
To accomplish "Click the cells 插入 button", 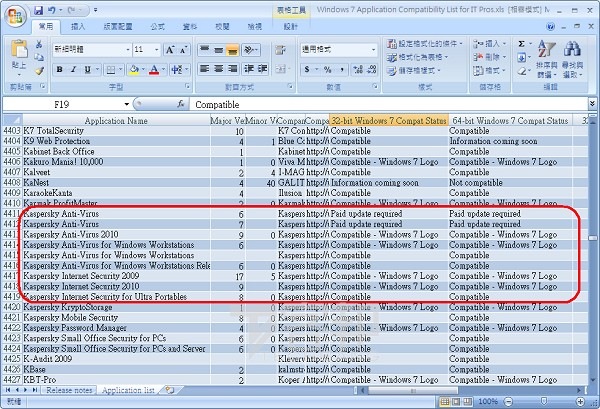I will [490, 44].
